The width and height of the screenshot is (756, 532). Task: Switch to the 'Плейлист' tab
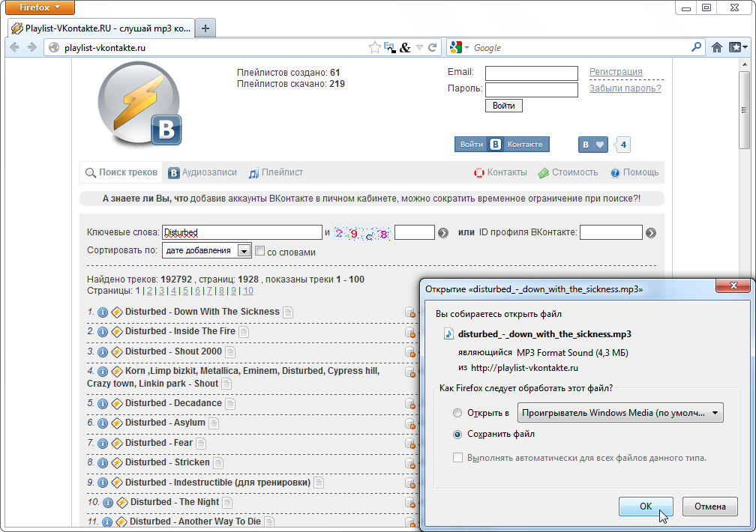276,172
